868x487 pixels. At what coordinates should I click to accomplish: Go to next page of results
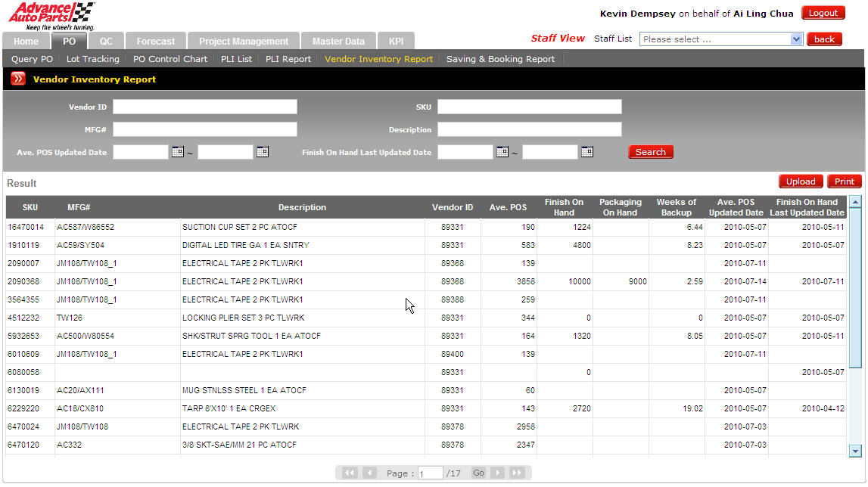pyautogui.click(x=497, y=473)
